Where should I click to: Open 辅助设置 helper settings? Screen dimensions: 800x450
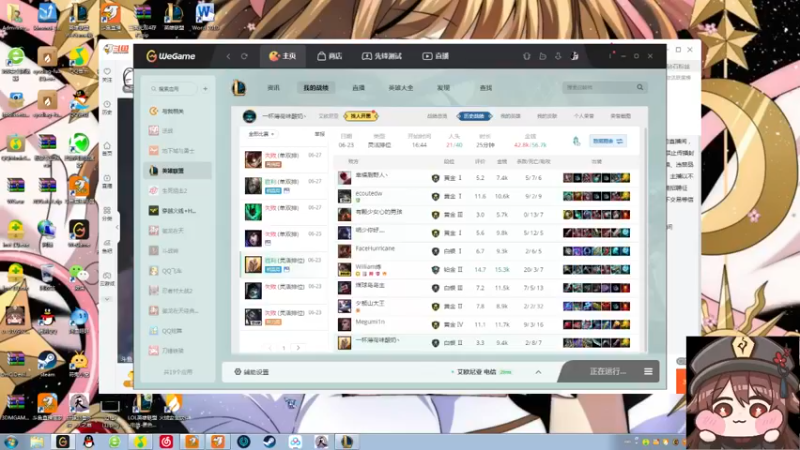click(252, 372)
